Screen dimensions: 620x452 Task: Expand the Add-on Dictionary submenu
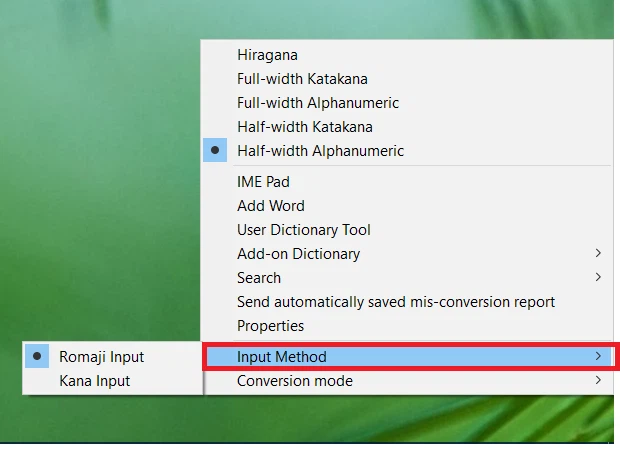click(298, 254)
